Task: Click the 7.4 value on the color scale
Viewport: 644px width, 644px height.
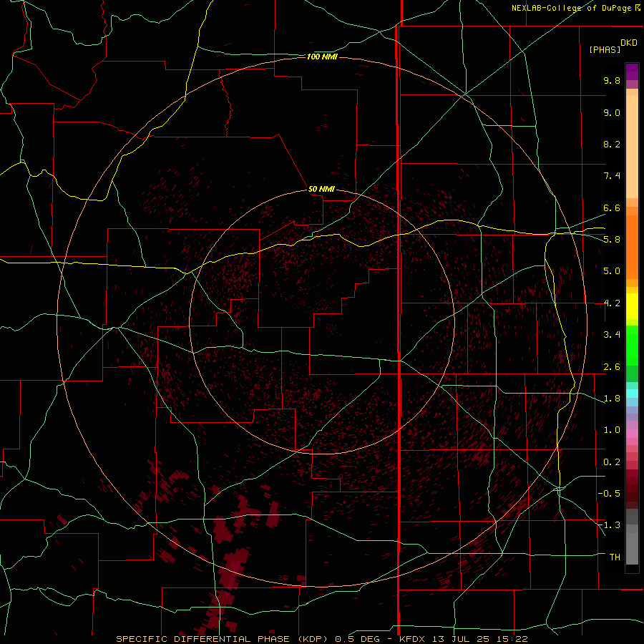Action: [612, 176]
